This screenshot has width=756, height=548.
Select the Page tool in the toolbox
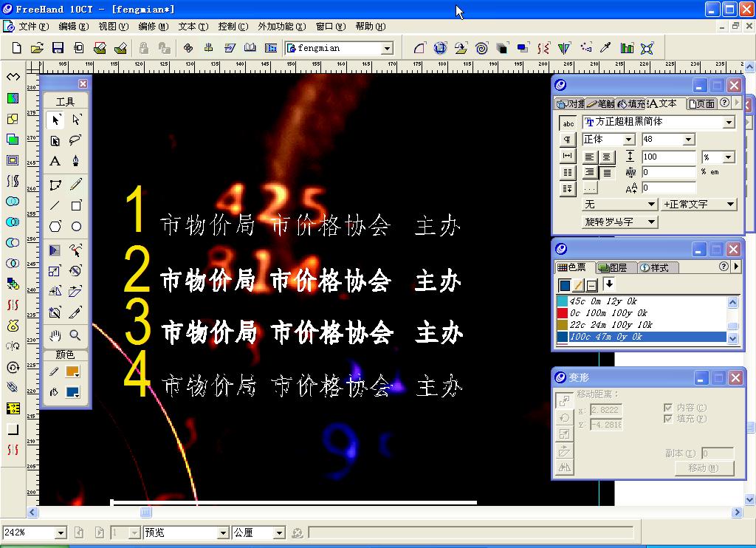[55, 140]
